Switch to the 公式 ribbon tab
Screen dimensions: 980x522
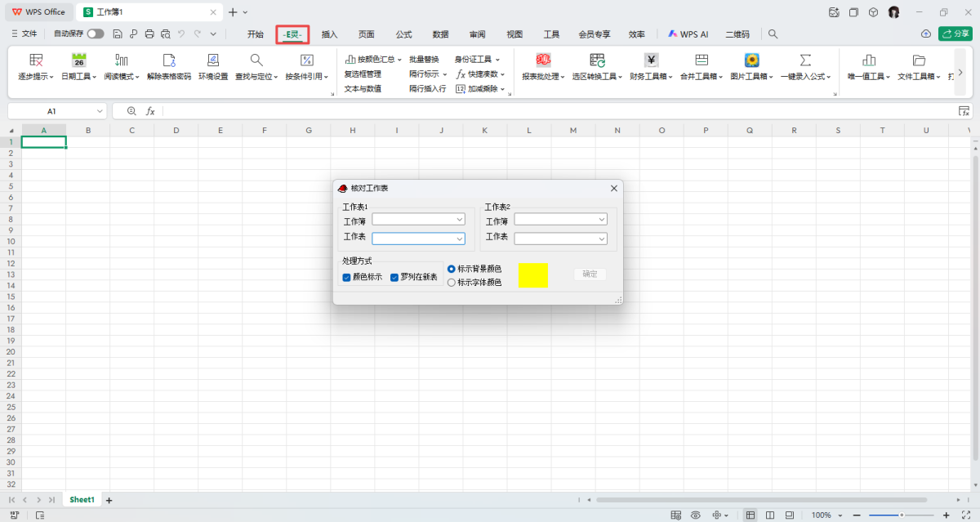click(403, 34)
